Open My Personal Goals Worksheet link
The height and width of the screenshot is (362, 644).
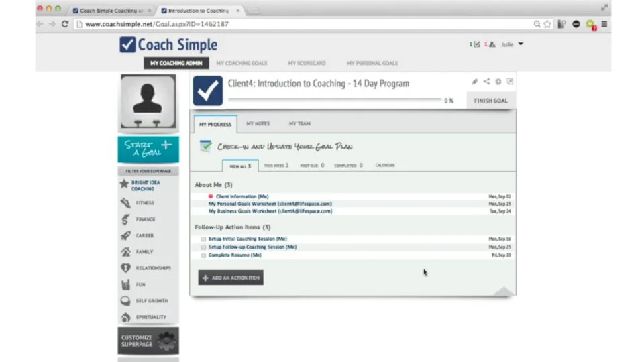tap(270, 204)
